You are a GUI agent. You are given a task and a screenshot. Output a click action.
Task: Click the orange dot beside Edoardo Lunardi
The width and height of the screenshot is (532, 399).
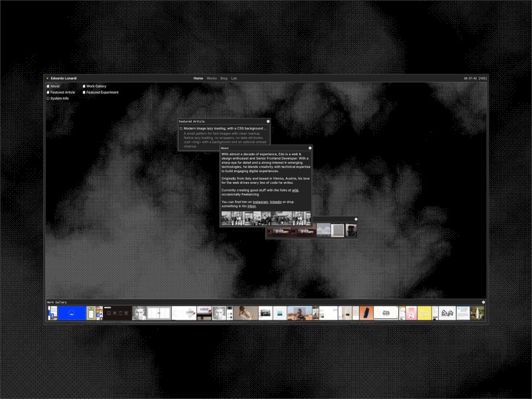tap(48, 79)
